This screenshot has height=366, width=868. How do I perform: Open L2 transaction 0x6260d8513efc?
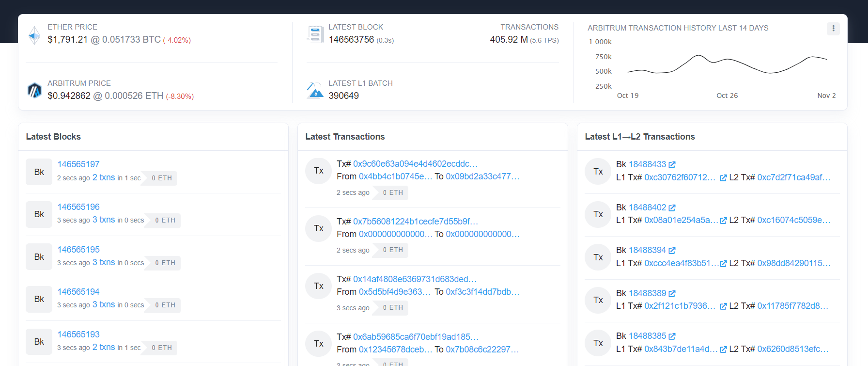tap(793, 349)
